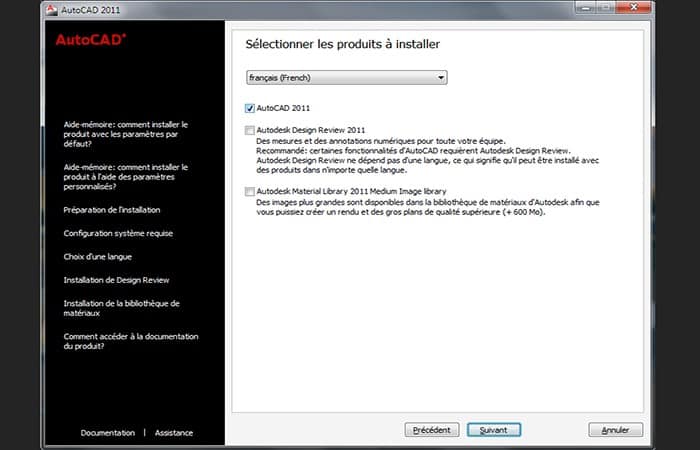Screen dimensions: 700x450
Task: Click the heading Sélectionner les produits à installer
Action: 342,44
